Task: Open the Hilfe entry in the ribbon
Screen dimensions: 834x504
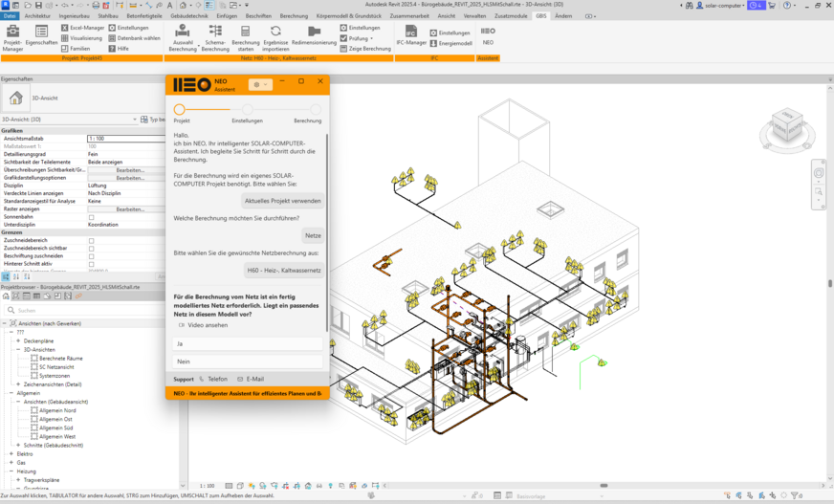Action: [x=120, y=49]
